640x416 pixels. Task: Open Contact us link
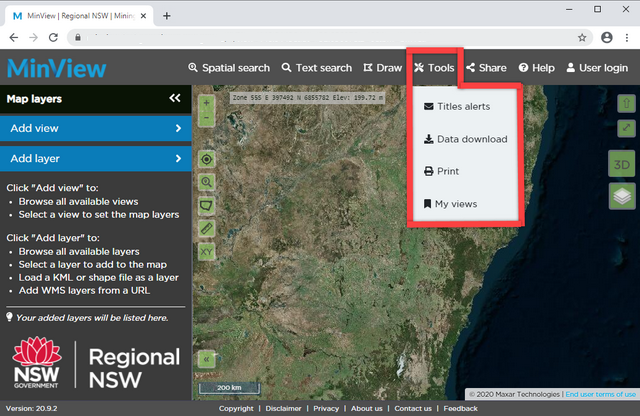[413, 408]
